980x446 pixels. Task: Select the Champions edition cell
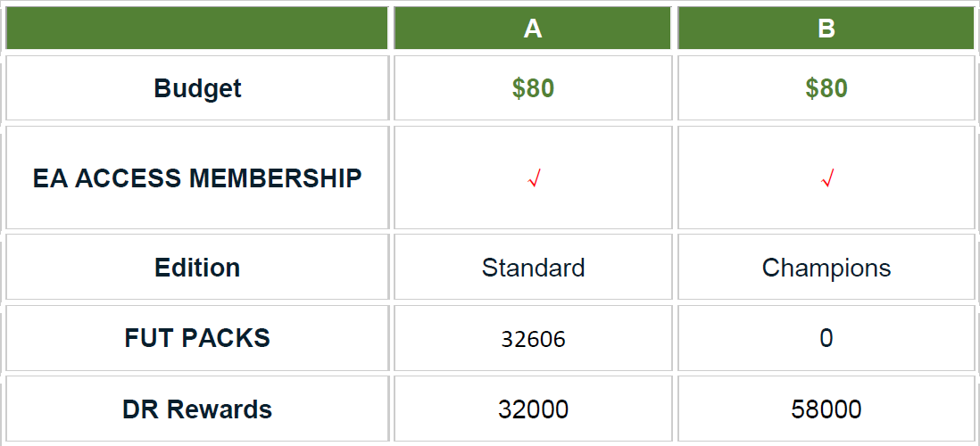click(826, 268)
